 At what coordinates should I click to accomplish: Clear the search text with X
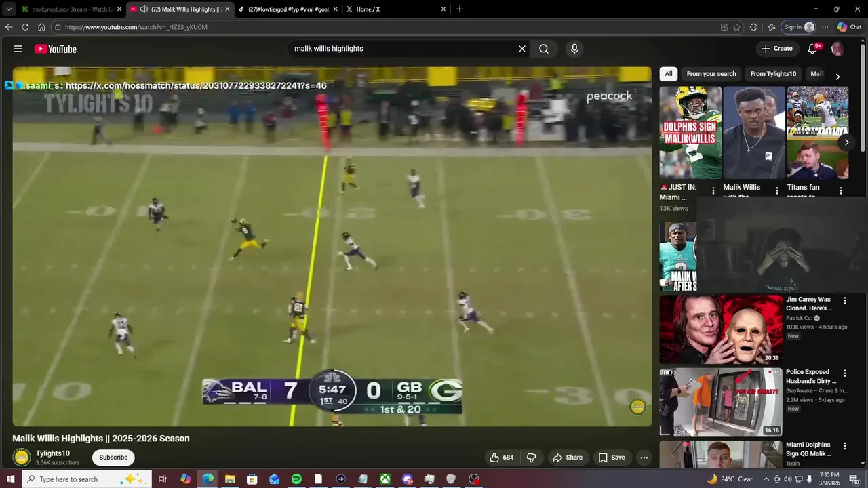(x=522, y=49)
